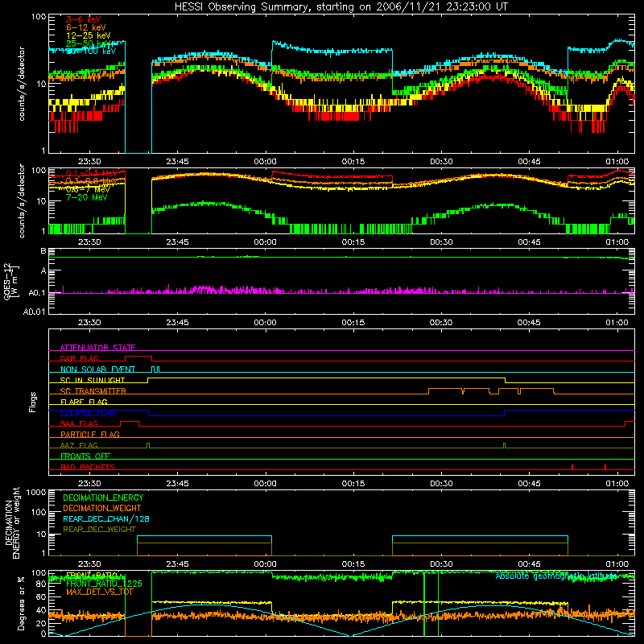
Task: Click the Degrees or % axis label
Action: coord(21,603)
